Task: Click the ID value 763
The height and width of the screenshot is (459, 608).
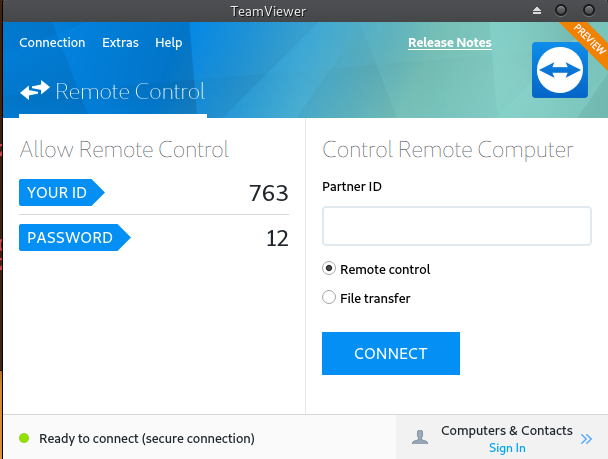Action: pos(269,193)
